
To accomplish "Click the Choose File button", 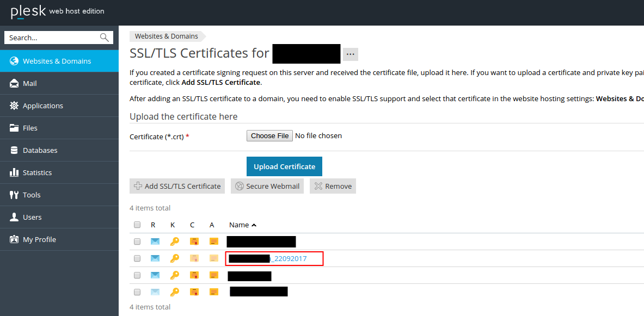I will tap(269, 135).
